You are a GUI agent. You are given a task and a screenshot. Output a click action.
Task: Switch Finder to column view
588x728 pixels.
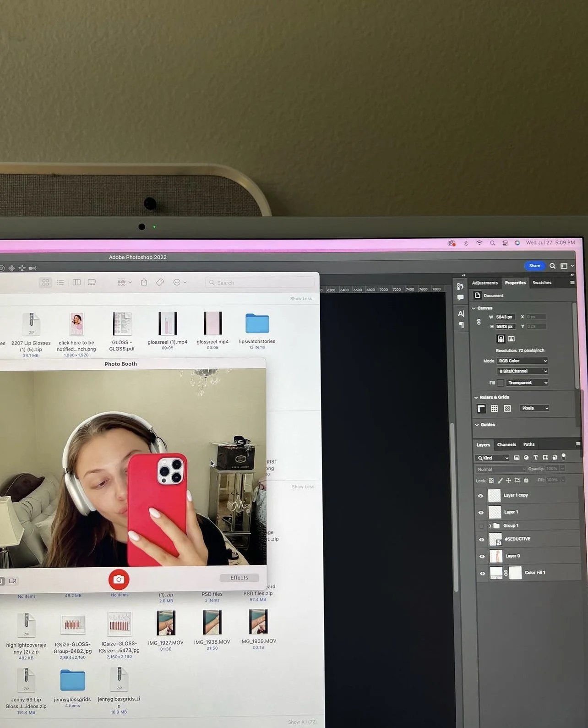click(x=76, y=283)
